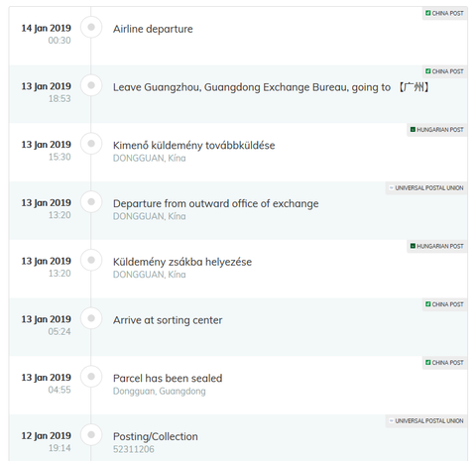Select timeline dot for Parcel has been sealed
476x461 pixels.
tap(91, 377)
